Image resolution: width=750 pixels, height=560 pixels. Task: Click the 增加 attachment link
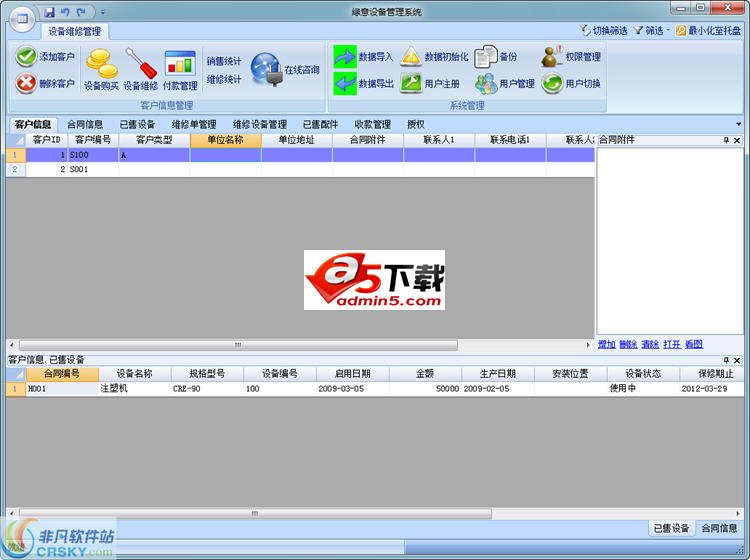(x=607, y=344)
